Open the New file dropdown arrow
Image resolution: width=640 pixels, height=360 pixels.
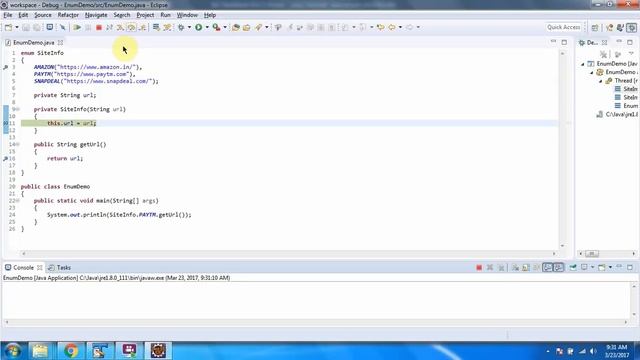tap(17, 27)
